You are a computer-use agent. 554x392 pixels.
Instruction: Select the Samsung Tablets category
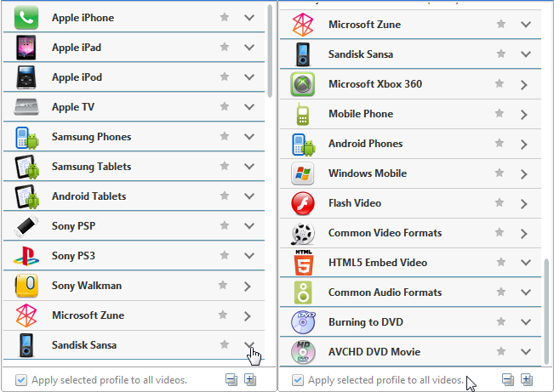tap(134, 167)
